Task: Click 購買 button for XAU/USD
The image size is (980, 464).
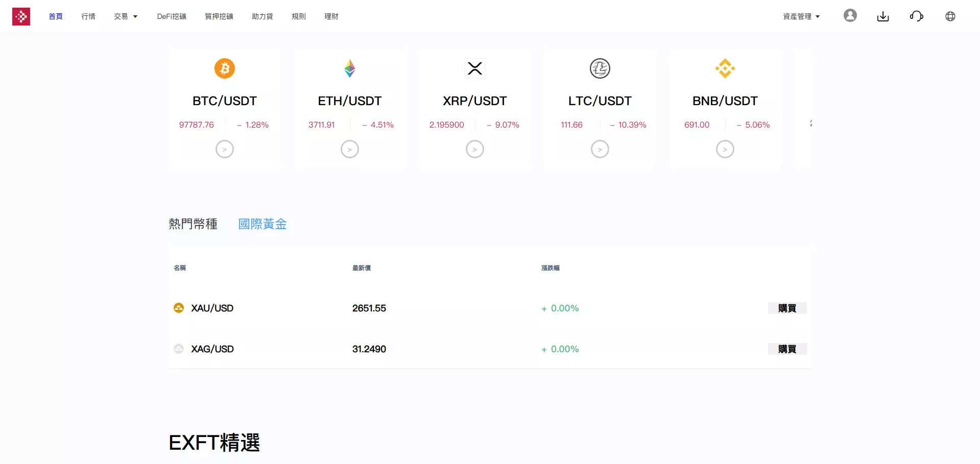Action: [x=786, y=308]
